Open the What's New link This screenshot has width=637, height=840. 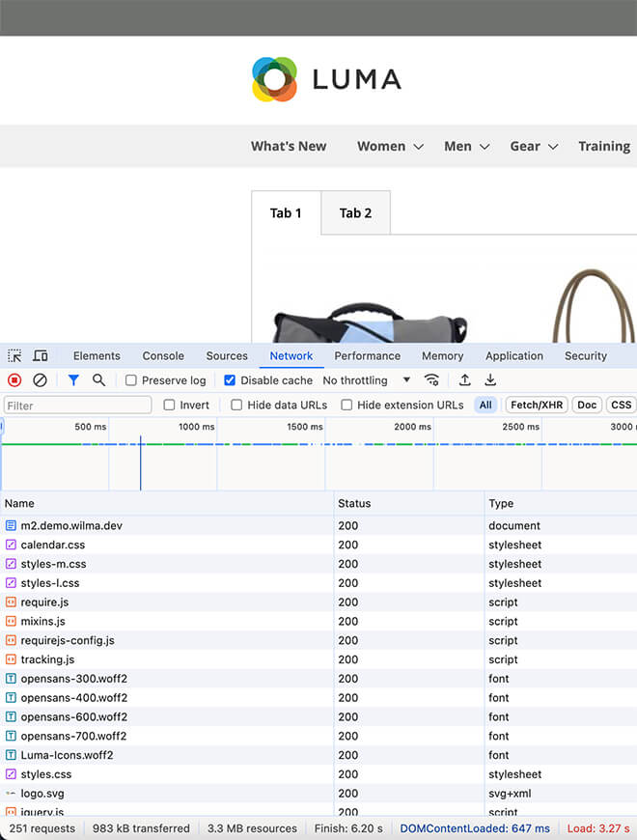click(x=289, y=147)
